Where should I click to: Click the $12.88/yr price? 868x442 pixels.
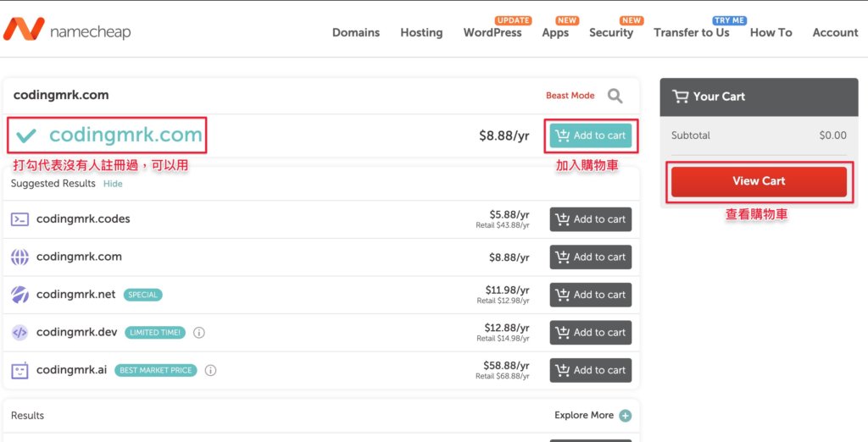coord(507,328)
